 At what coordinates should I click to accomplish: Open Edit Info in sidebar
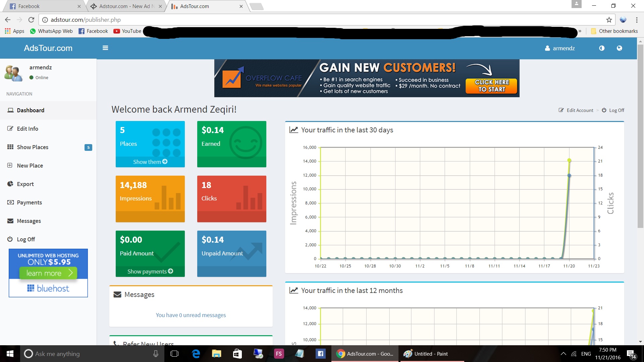click(28, 129)
